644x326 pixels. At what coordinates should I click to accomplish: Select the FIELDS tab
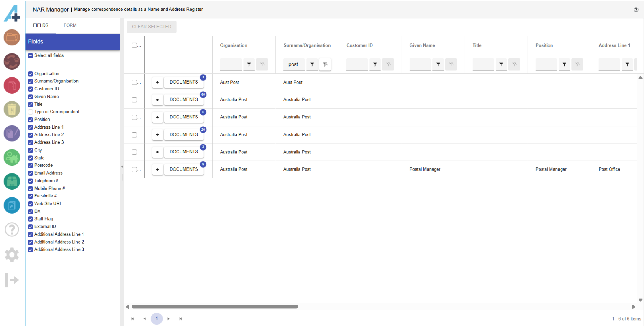pyautogui.click(x=41, y=25)
